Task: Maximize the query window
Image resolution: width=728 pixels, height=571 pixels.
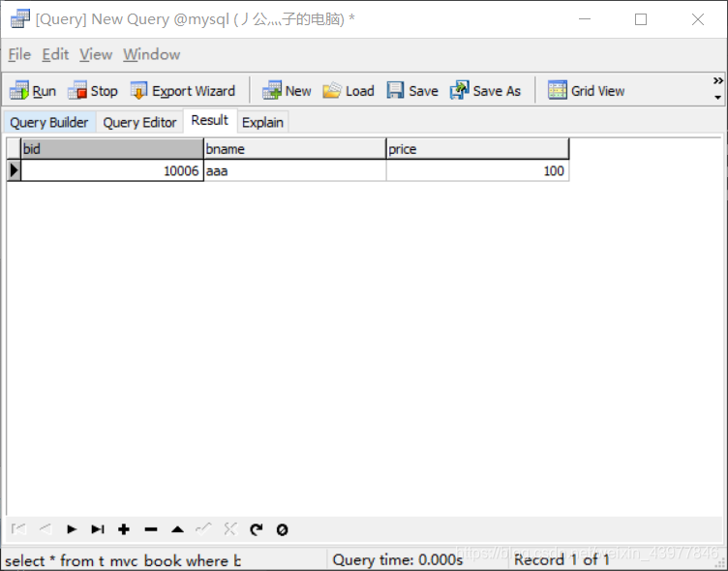Action: click(641, 19)
